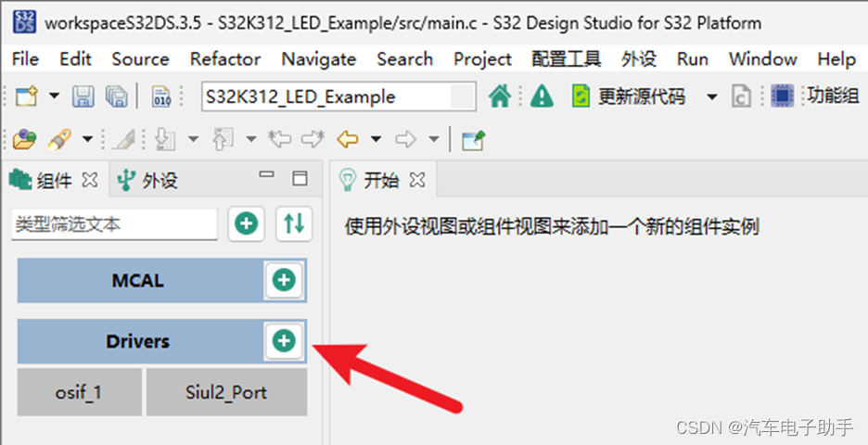Open the Help menu
This screenshot has width=868, height=445.
pos(836,58)
